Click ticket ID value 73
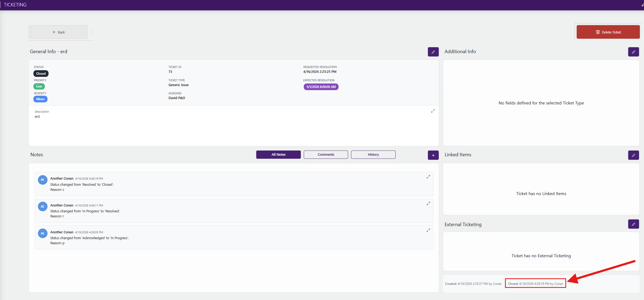 170,72
